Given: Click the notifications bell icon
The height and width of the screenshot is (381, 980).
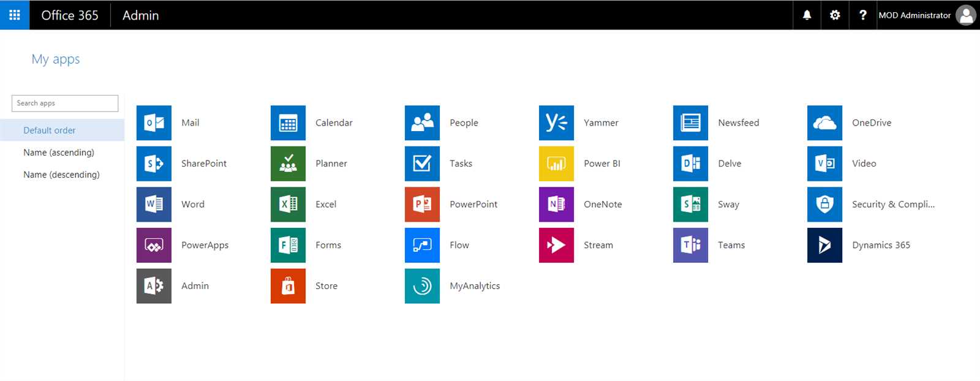Looking at the screenshot, I should [807, 15].
